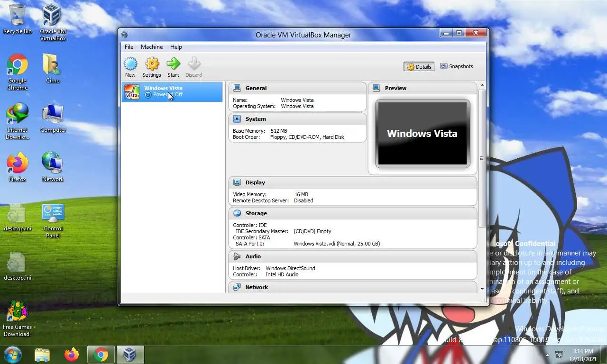Open the Machine menu

point(152,47)
